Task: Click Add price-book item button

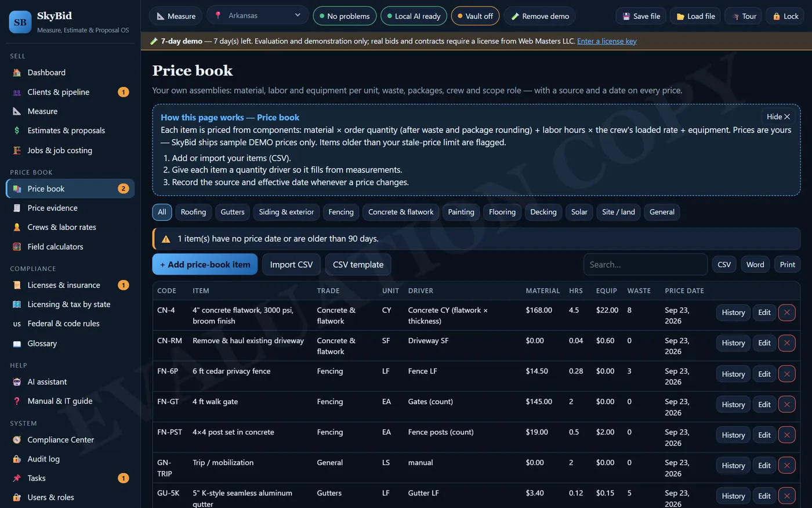Action: (205, 264)
